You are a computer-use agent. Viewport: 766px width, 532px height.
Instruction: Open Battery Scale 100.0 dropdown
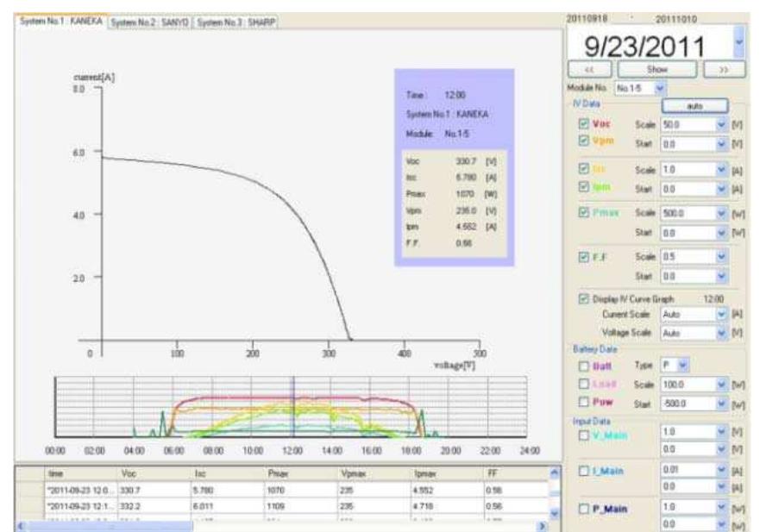[x=721, y=385]
